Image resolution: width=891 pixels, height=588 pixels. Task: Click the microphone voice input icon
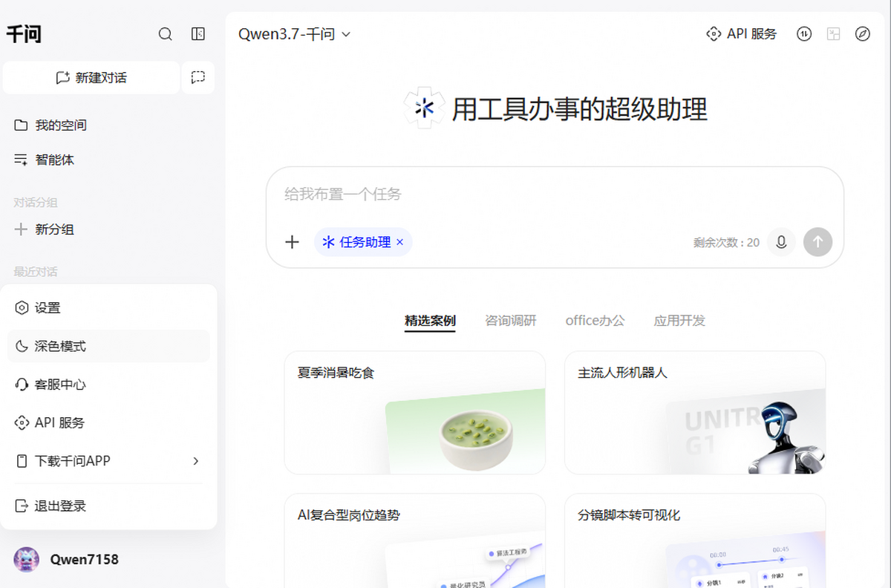coord(781,242)
